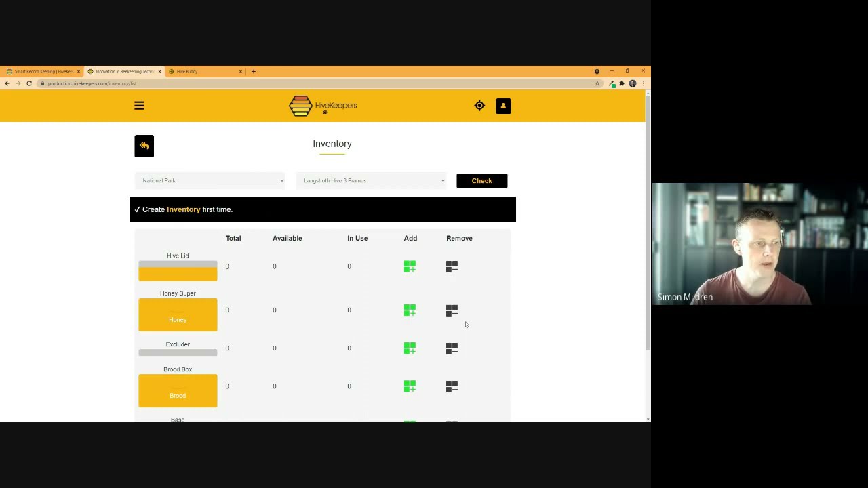Open the user profile icon

coord(503,106)
